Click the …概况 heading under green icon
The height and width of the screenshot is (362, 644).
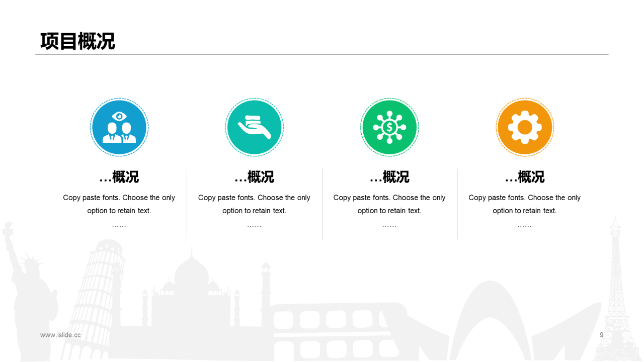coord(389,177)
